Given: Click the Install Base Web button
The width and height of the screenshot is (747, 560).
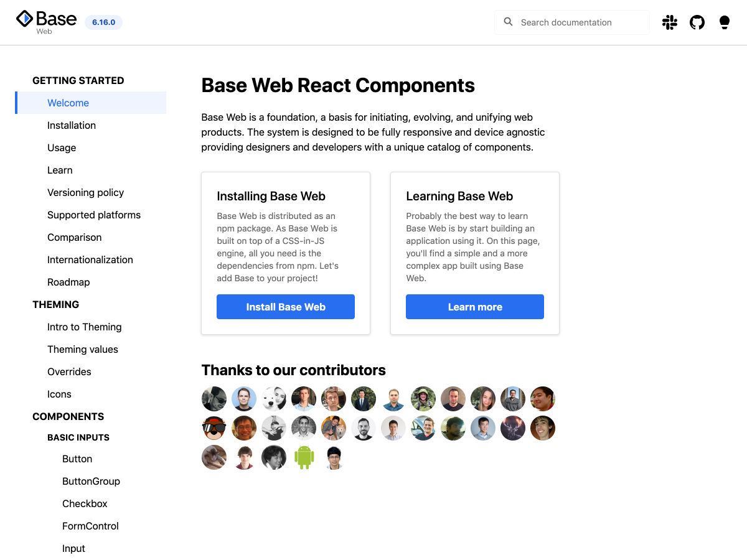Looking at the screenshot, I should 286,307.
